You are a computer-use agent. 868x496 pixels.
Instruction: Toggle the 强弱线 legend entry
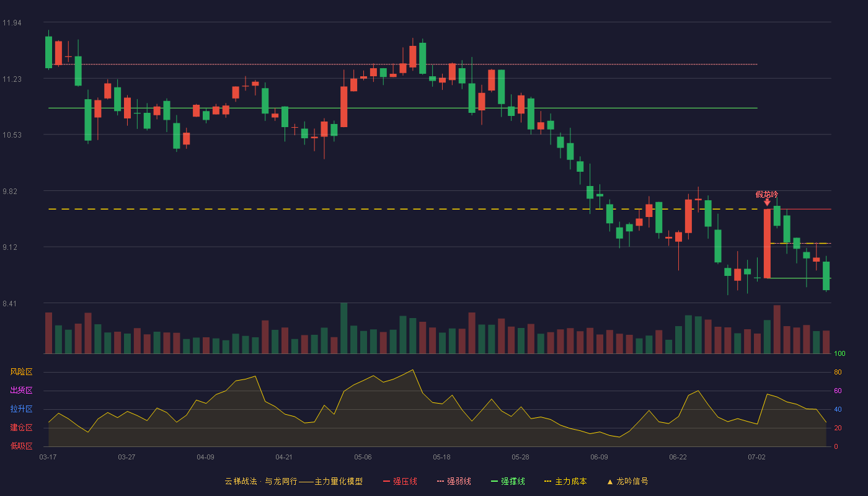pyautogui.click(x=454, y=481)
